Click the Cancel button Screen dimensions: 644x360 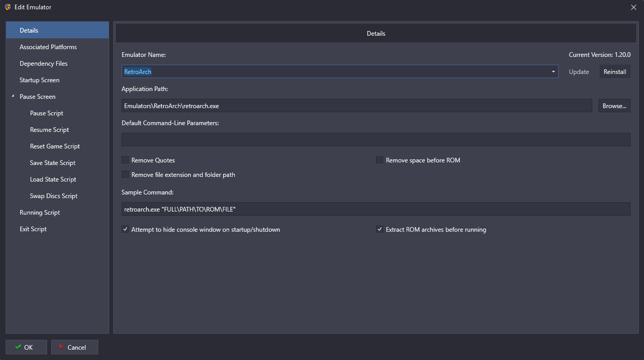[x=74, y=347]
